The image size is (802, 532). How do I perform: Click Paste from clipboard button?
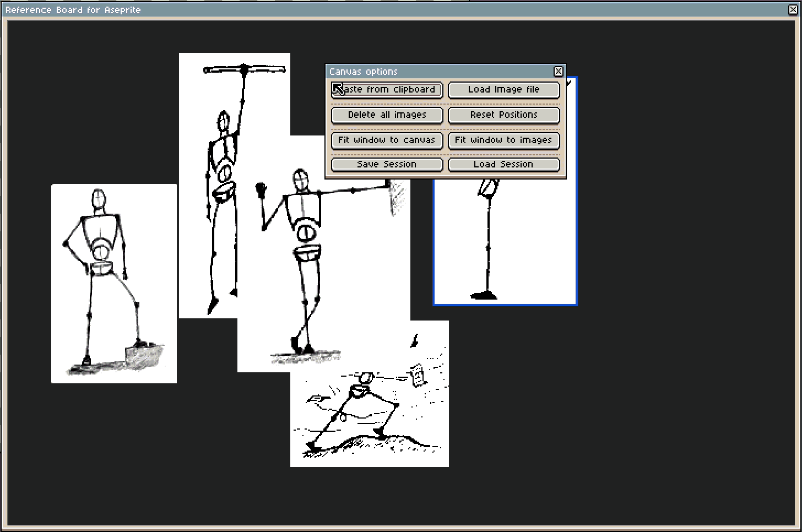point(387,90)
